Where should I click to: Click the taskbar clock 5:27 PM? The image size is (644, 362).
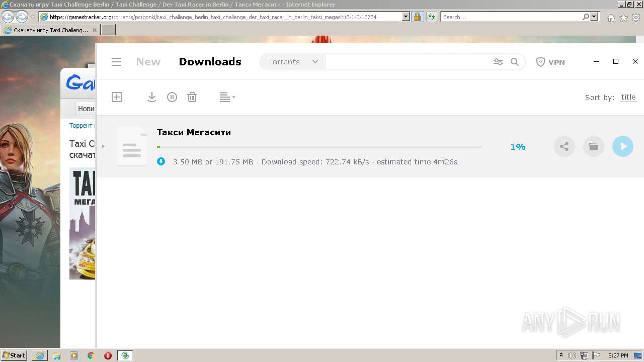pos(618,355)
